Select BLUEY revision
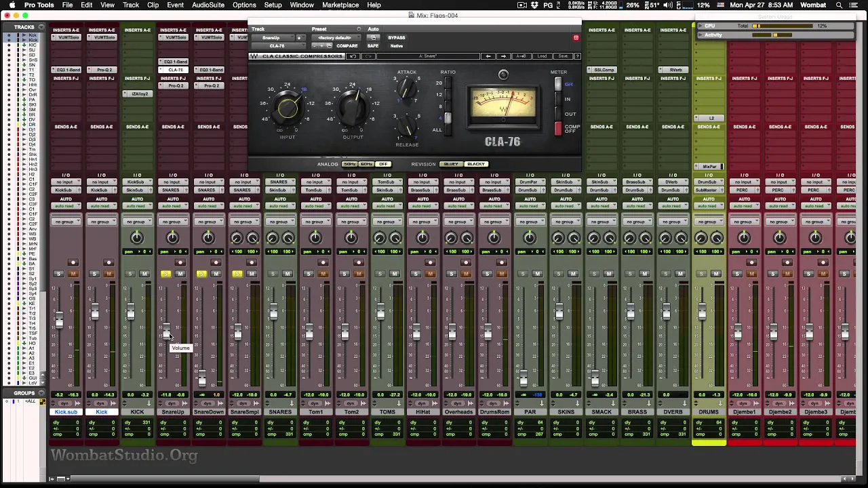868x488 pixels. (x=451, y=164)
